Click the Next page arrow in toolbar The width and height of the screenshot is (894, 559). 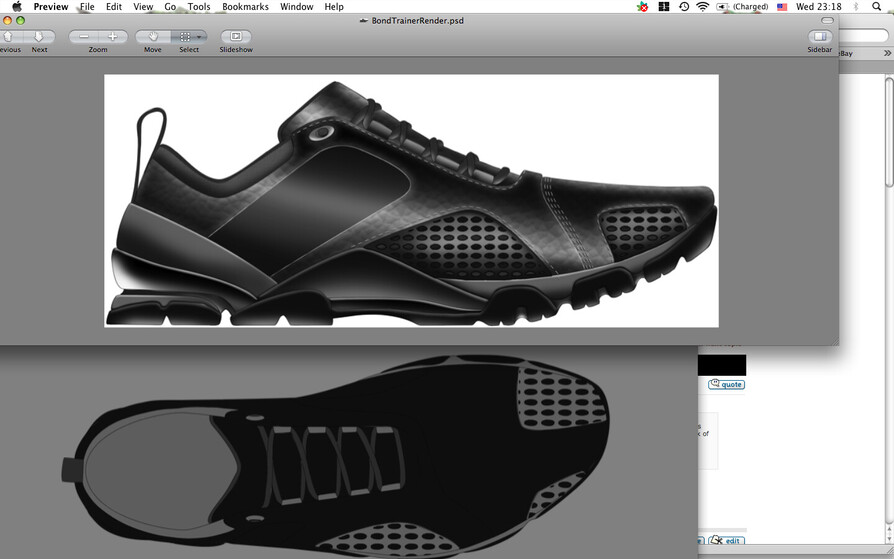coord(39,37)
